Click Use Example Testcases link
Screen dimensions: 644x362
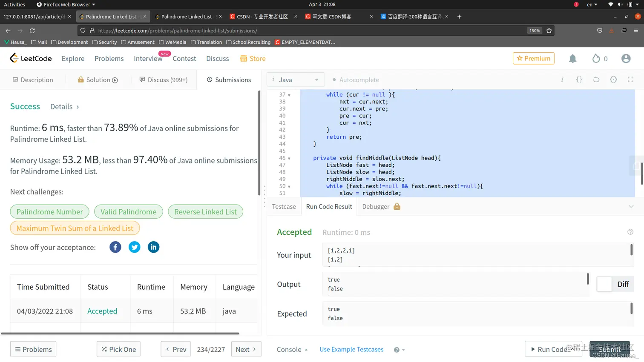pyautogui.click(x=351, y=349)
